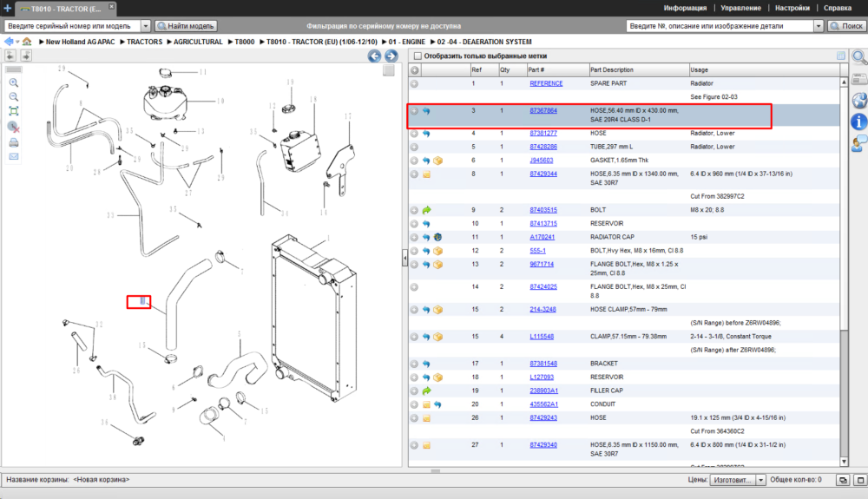Open the part search field dropdown

(819, 26)
